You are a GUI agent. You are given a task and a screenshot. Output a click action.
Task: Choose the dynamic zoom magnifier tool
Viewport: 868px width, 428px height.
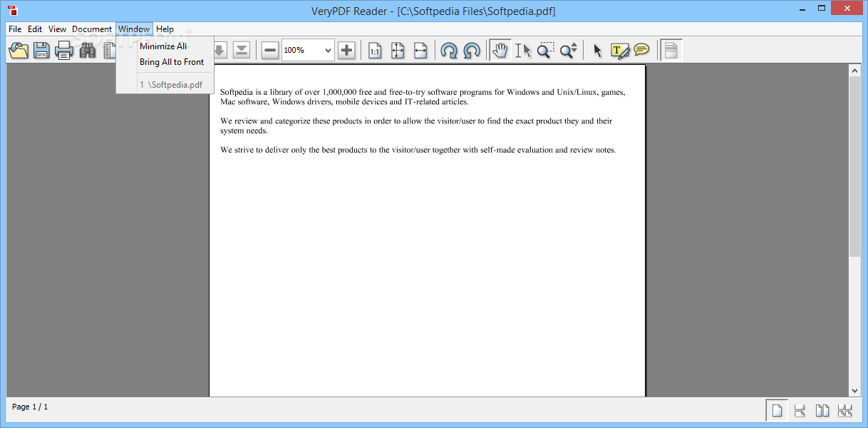568,50
